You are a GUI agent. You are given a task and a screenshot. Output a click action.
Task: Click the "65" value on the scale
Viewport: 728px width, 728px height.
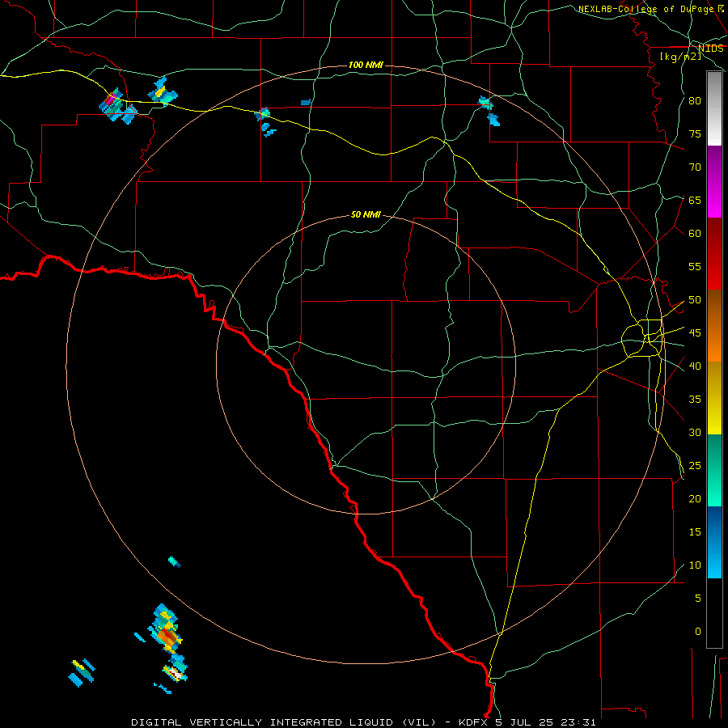695,200
